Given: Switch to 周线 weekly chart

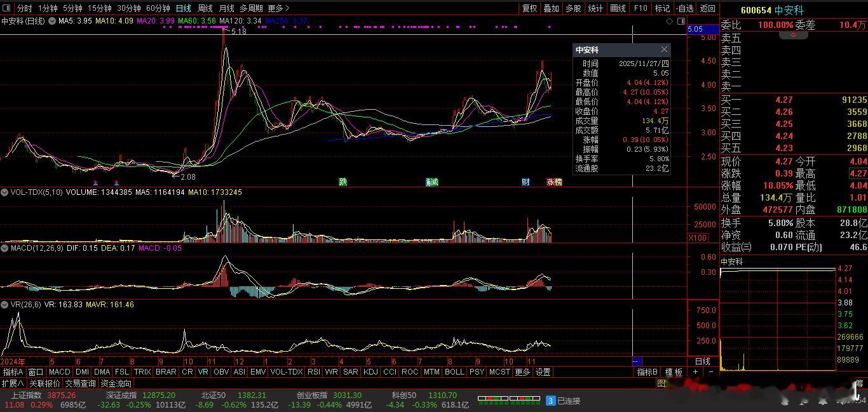Looking at the screenshot, I should 205,8.
